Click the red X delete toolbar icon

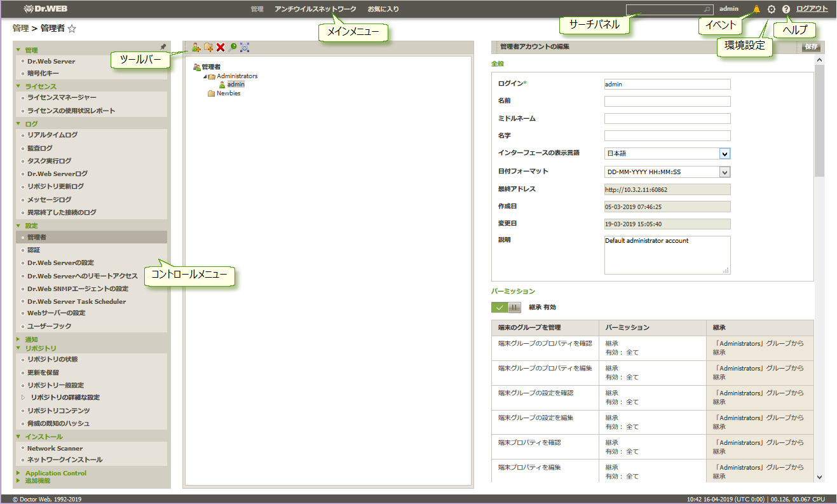[221, 48]
